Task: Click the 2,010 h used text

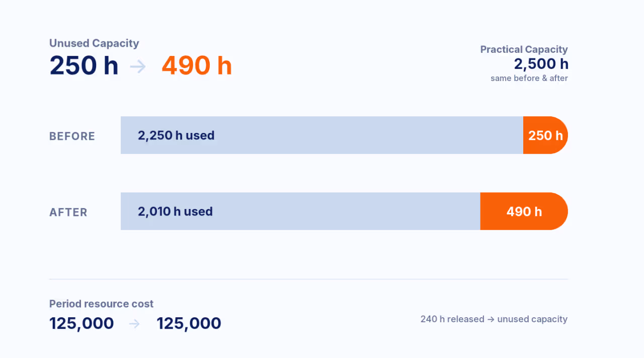Action: tap(175, 211)
